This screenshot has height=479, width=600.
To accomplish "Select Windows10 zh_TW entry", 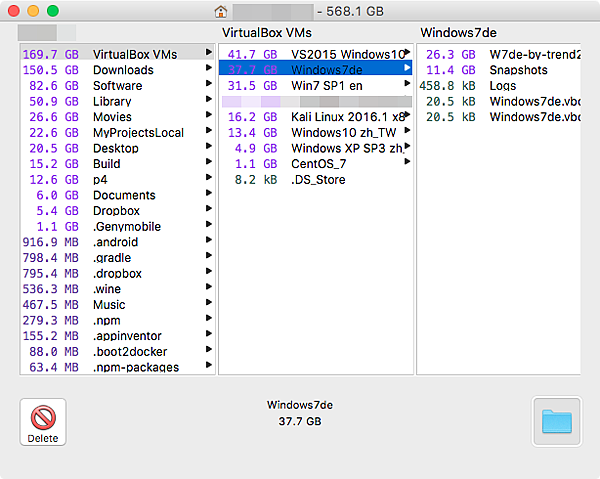I will (x=316, y=132).
